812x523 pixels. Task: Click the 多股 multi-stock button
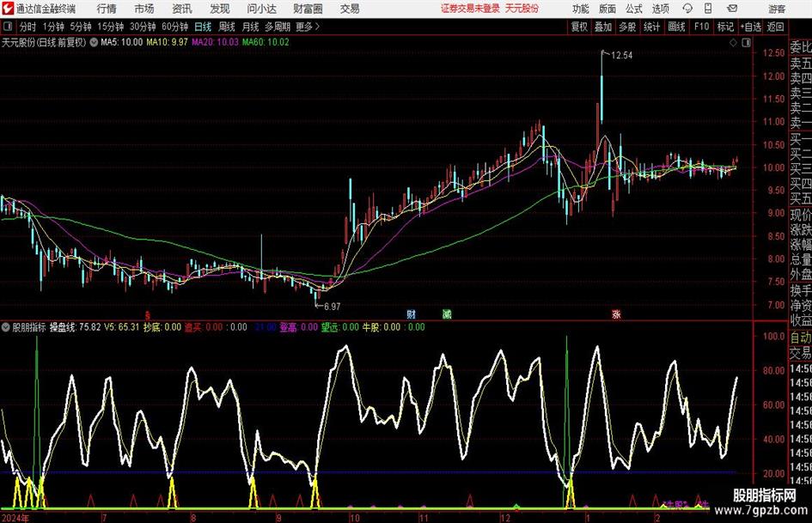coord(627,27)
